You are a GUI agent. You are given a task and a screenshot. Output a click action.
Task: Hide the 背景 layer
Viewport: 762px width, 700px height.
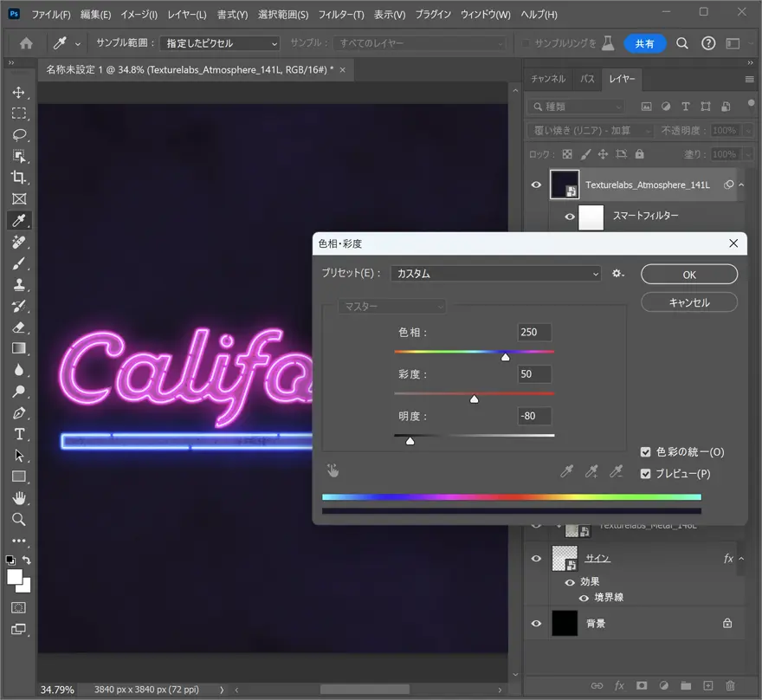[536, 623]
